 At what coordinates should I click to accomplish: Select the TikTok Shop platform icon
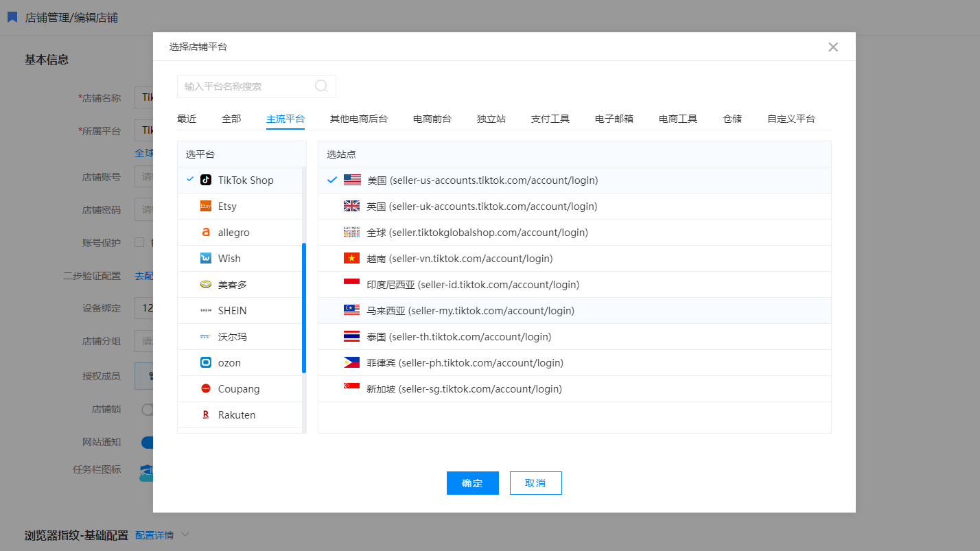point(206,180)
